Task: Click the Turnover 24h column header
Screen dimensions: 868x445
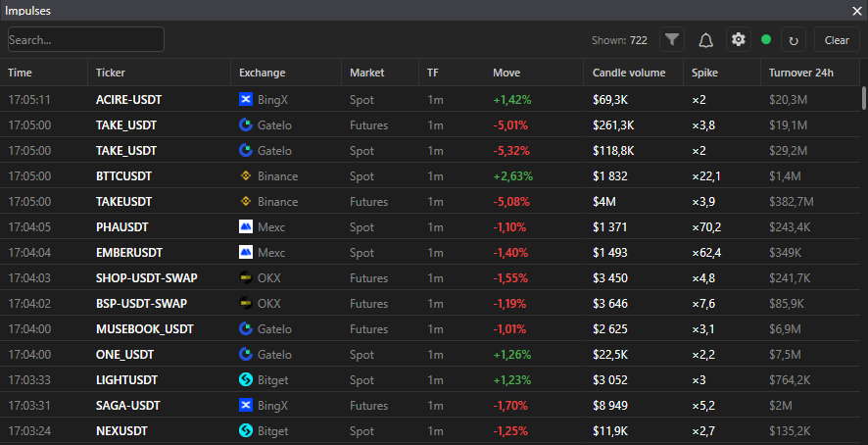Action: point(801,73)
